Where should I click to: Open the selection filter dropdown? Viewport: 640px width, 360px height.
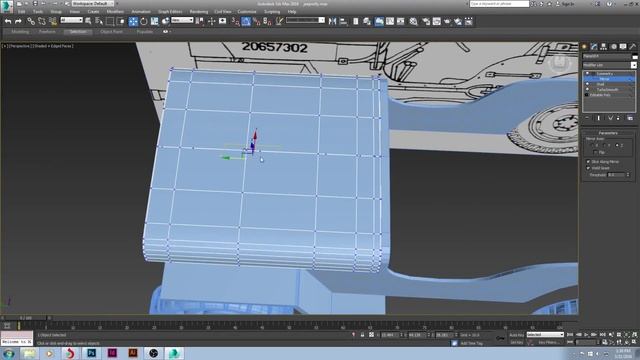(x=71, y=20)
